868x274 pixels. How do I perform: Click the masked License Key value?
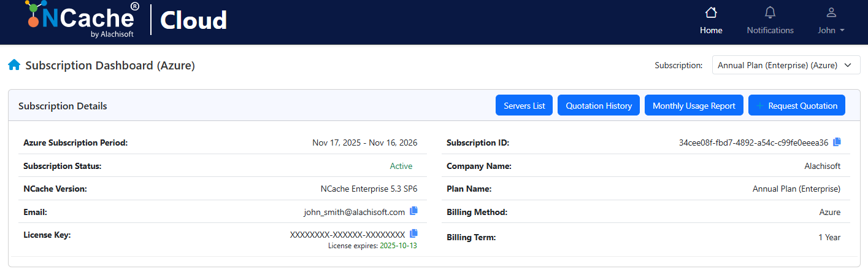[x=347, y=235]
